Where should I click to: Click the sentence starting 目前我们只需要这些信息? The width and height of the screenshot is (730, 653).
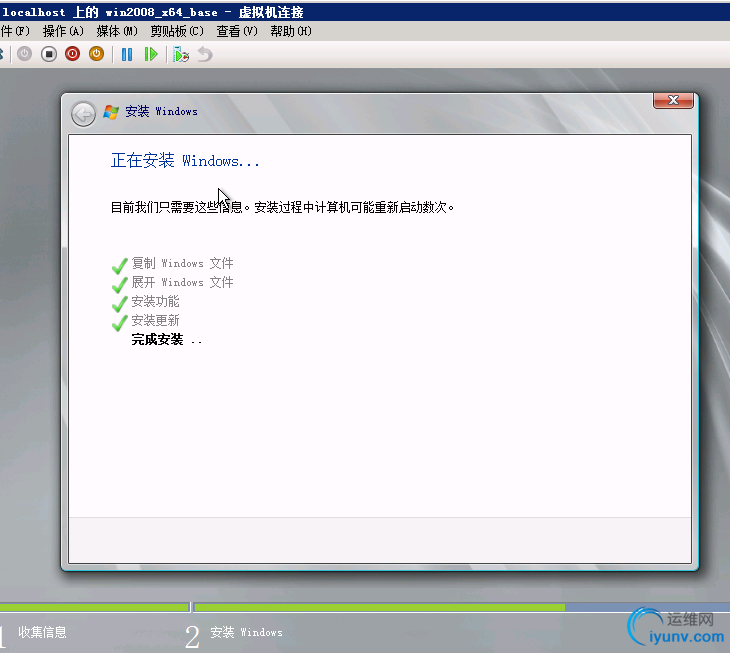[x=282, y=207]
